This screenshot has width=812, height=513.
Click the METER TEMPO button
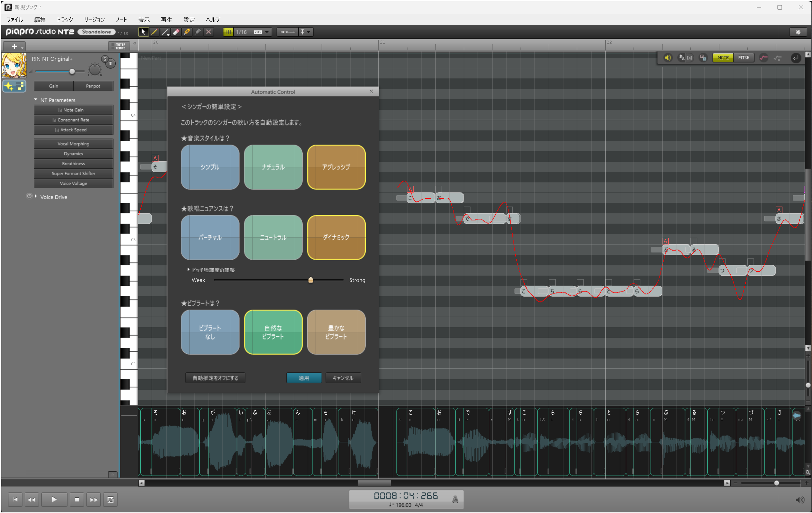coord(119,46)
